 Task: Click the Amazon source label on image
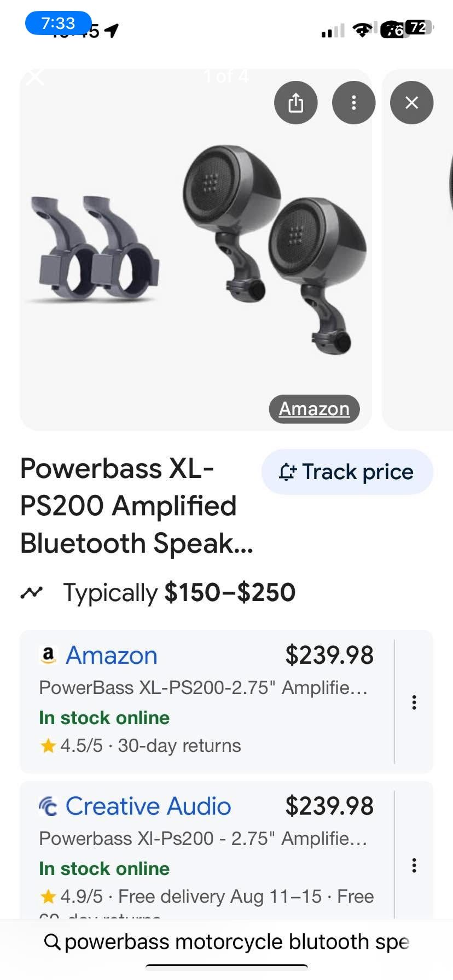[x=314, y=409]
